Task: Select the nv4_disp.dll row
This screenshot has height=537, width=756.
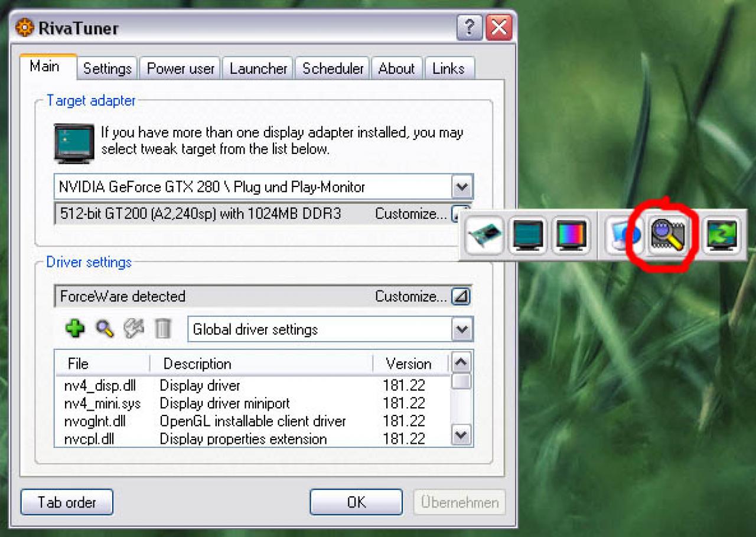Action: [253, 386]
